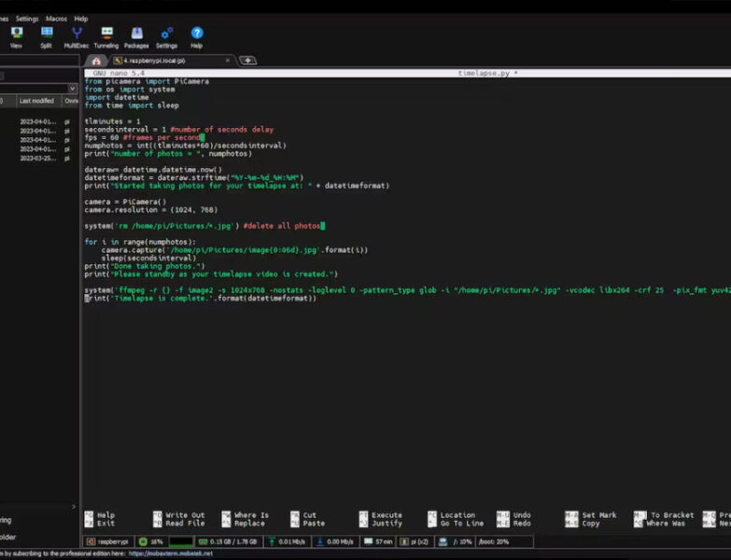Go to the Home tab icon
731x560 pixels.
pyautogui.click(x=96, y=61)
